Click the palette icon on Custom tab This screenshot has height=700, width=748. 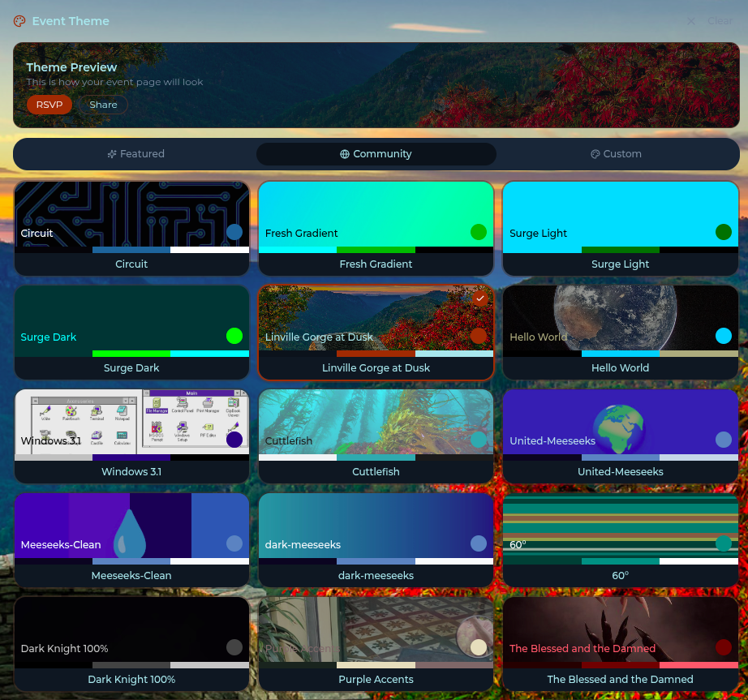coord(595,154)
